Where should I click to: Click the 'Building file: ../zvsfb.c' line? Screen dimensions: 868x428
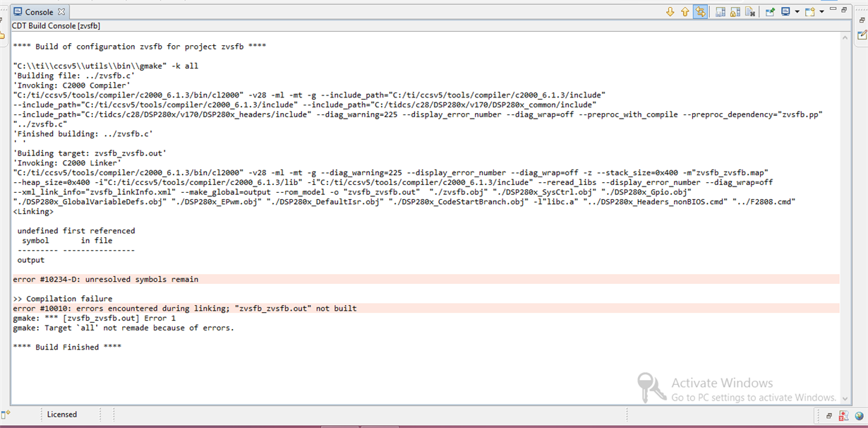tap(74, 76)
